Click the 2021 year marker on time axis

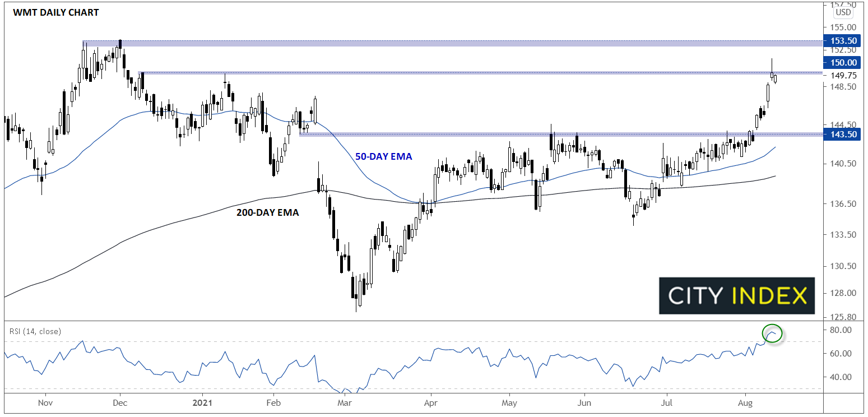tap(200, 403)
